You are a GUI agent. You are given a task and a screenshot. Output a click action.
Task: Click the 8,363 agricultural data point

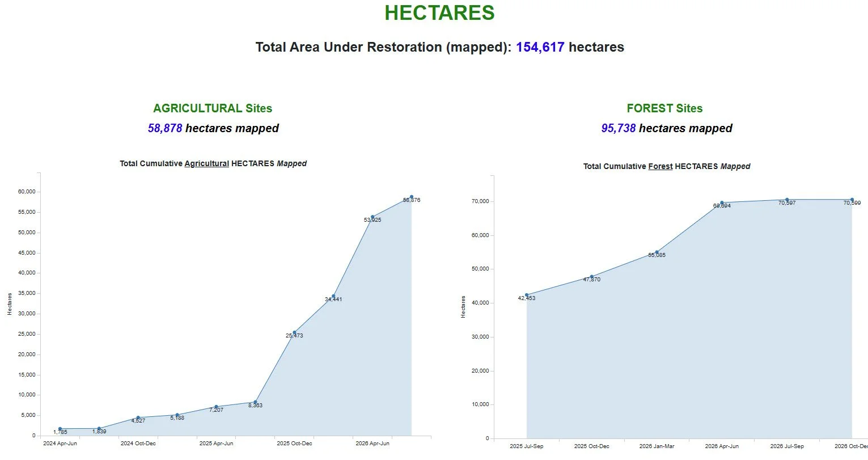(x=255, y=402)
